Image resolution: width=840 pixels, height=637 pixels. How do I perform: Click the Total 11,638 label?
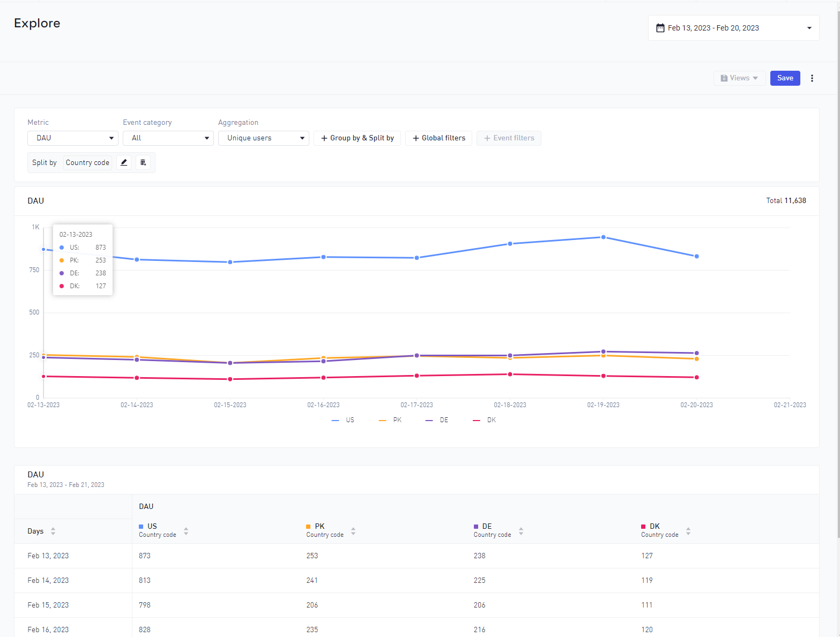[x=786, y=201]
